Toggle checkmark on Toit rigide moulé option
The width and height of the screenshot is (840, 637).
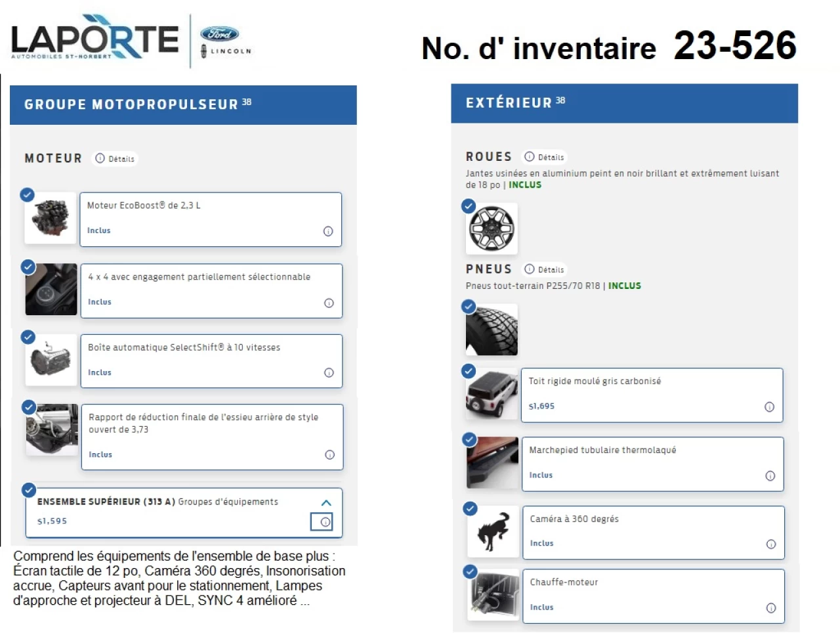click(469, 371)
